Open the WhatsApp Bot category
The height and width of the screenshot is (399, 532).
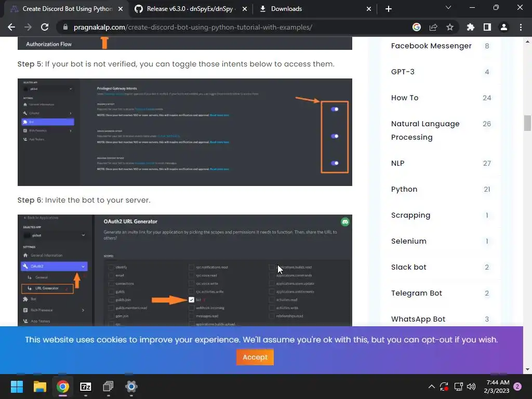tap(418, 319)
